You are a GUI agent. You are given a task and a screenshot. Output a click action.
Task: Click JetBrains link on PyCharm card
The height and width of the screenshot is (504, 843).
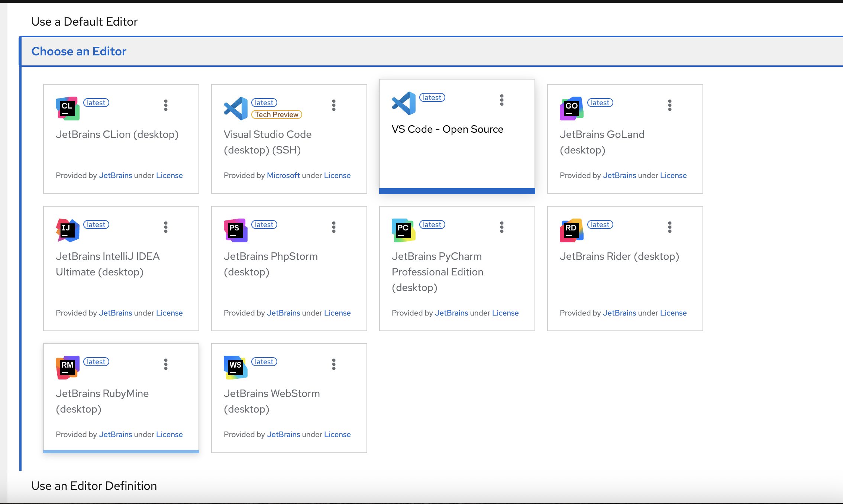pos(451,313)
